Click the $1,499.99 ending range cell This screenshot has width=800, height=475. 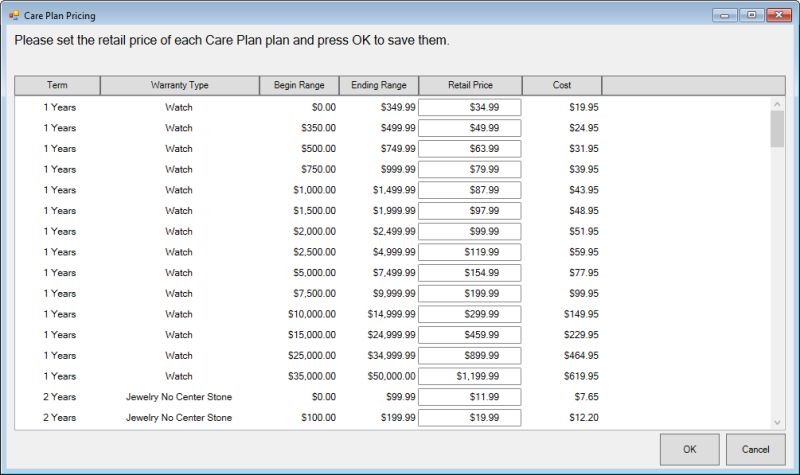(x=394, y=190)
